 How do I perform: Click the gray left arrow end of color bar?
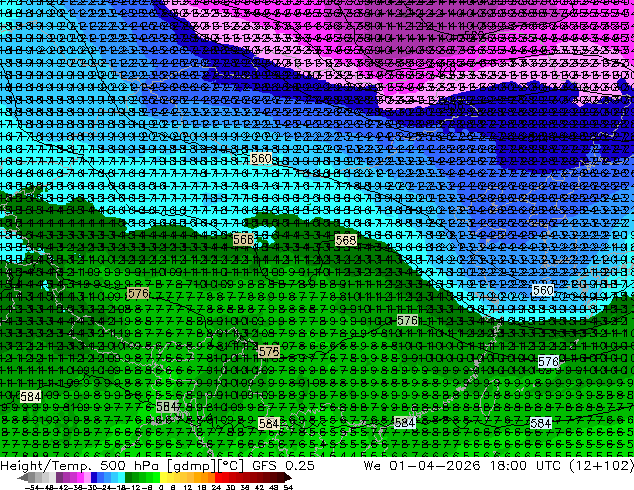coord(23,478)
